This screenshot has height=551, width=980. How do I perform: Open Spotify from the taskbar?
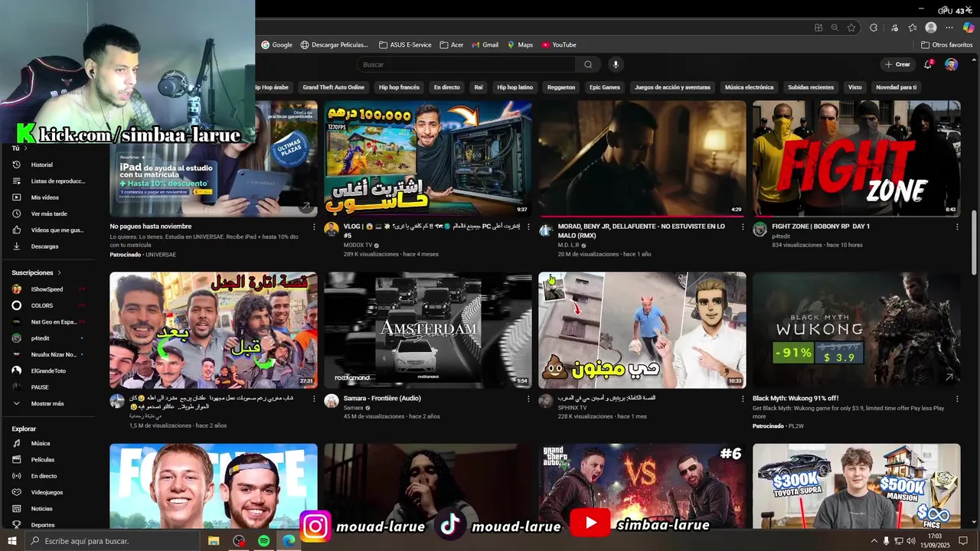click(x=263, y=541)
